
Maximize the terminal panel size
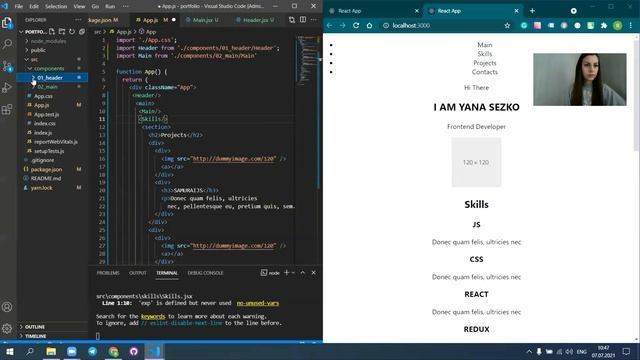click(303, 273)
